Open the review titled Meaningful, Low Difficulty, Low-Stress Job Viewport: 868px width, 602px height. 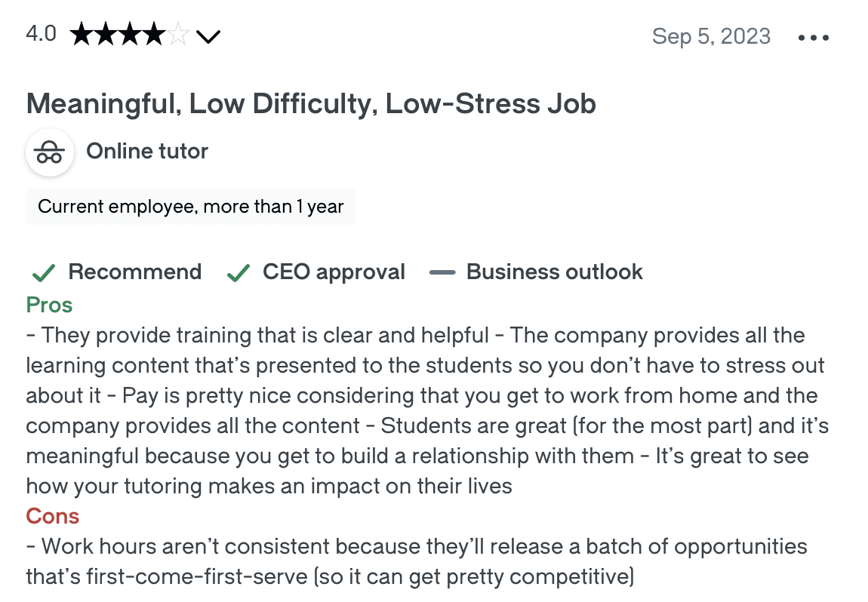[310, 103]
